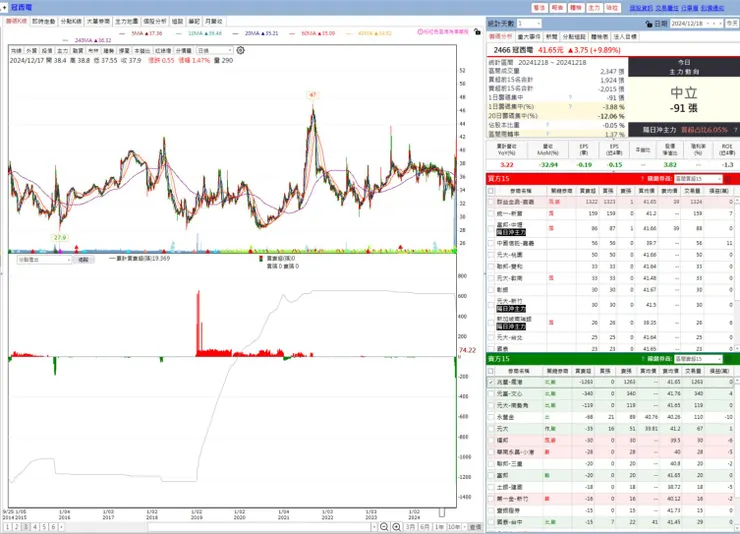Open the 重大事件 tab in right panel
The image size is (740, 534).
click(529, 36)
